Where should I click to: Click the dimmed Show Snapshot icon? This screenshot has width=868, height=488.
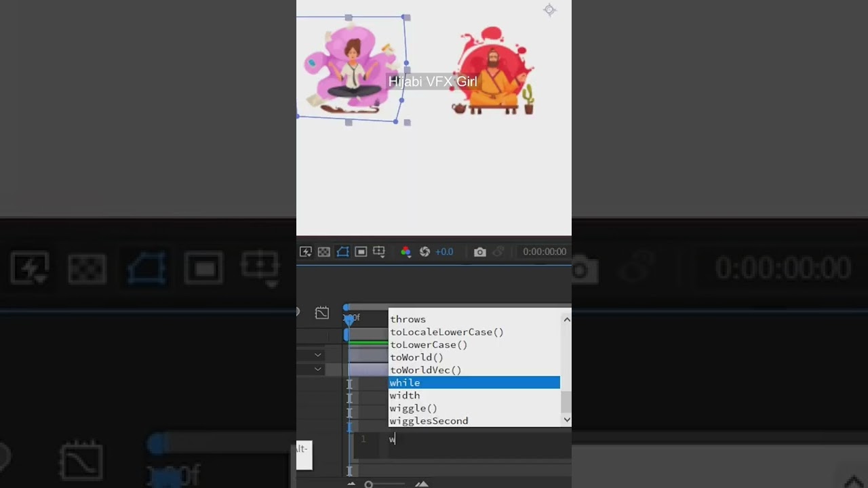(498, 251)
